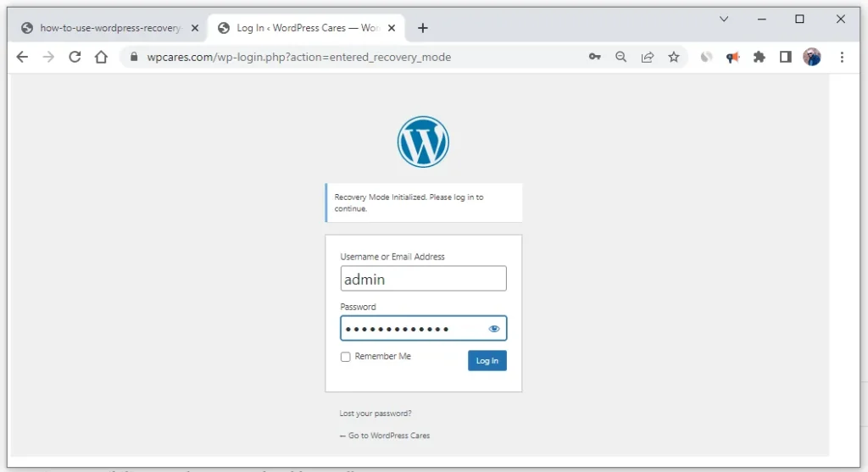Open the Chrome profile avatar

coord(811,57)
